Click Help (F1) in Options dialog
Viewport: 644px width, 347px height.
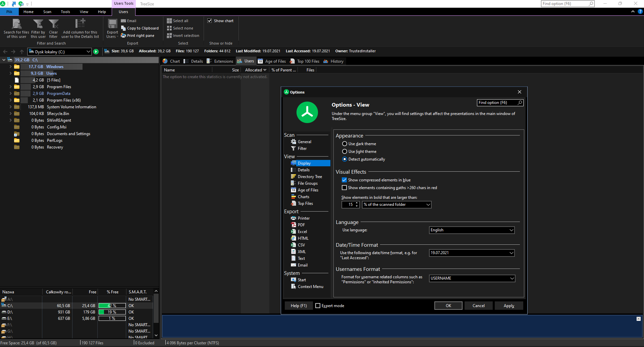tap(299, 306)
